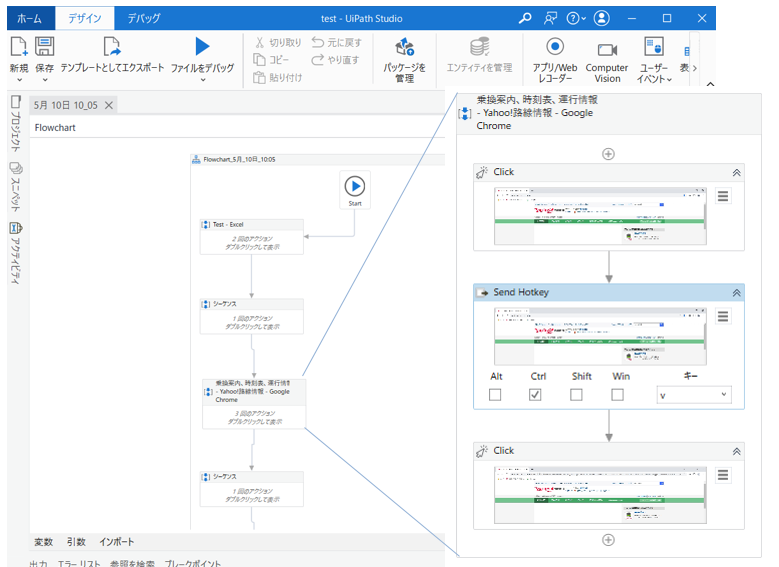Show more ribbon items chevron
779x567 pixels.
click(x=695, y=68)
